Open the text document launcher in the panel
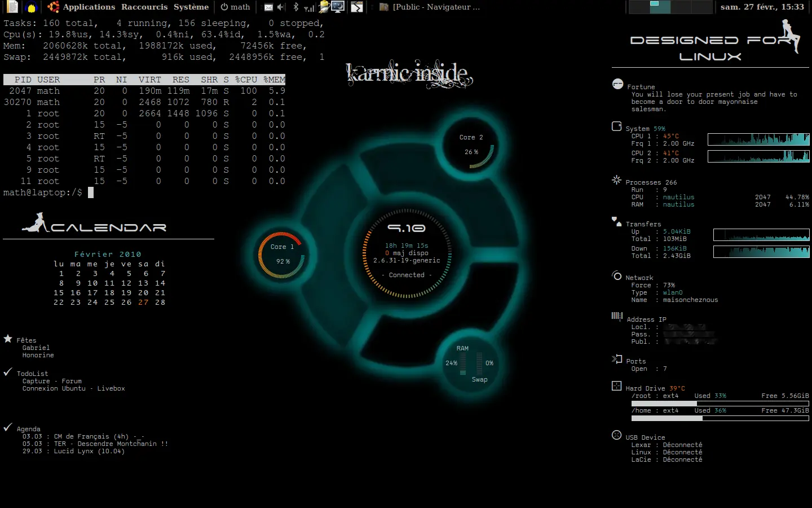 12,7
